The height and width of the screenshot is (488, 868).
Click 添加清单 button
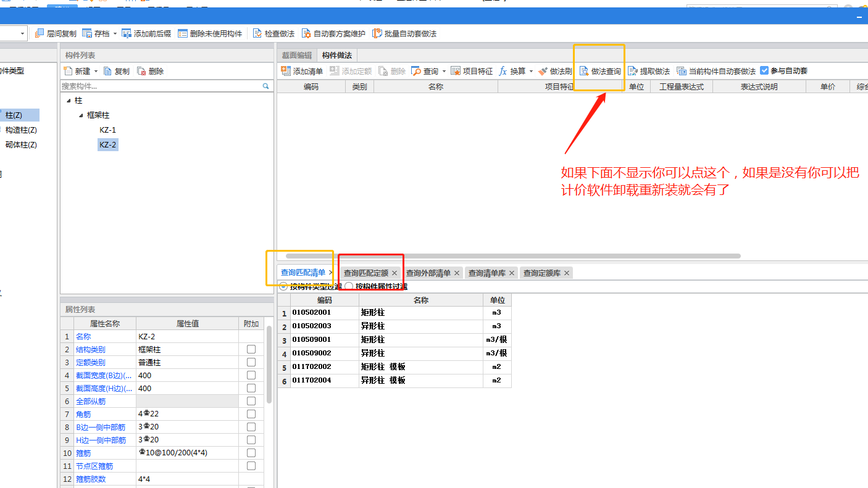pos(302,71)
